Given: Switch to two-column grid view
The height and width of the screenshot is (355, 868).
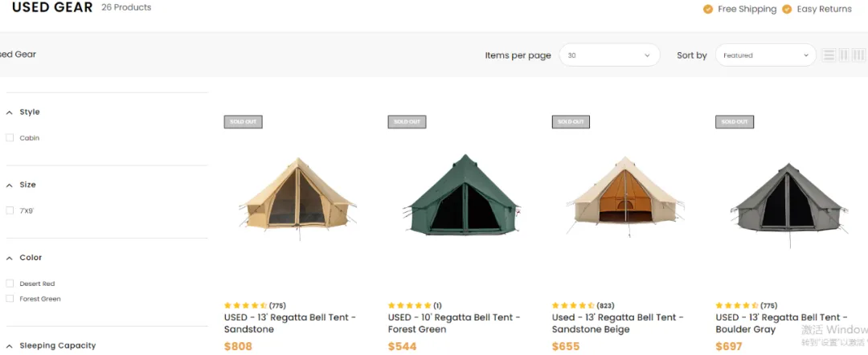Looking at the screenshot, I should tap(844, 55).
